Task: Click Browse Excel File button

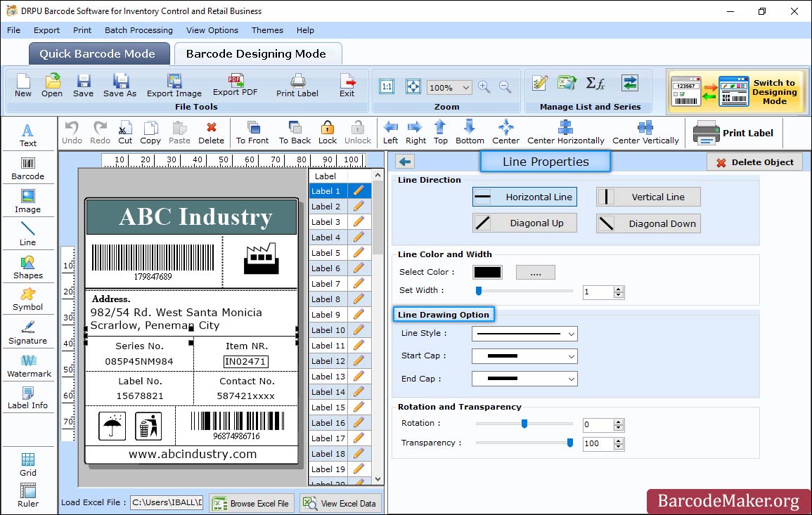Action: tap(252, 504)
